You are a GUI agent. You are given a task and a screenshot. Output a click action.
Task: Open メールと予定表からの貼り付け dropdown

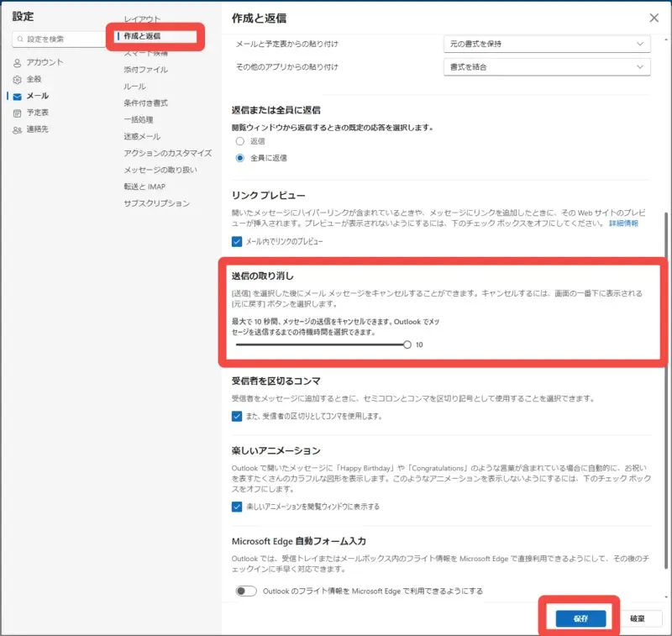coord(547,44)
